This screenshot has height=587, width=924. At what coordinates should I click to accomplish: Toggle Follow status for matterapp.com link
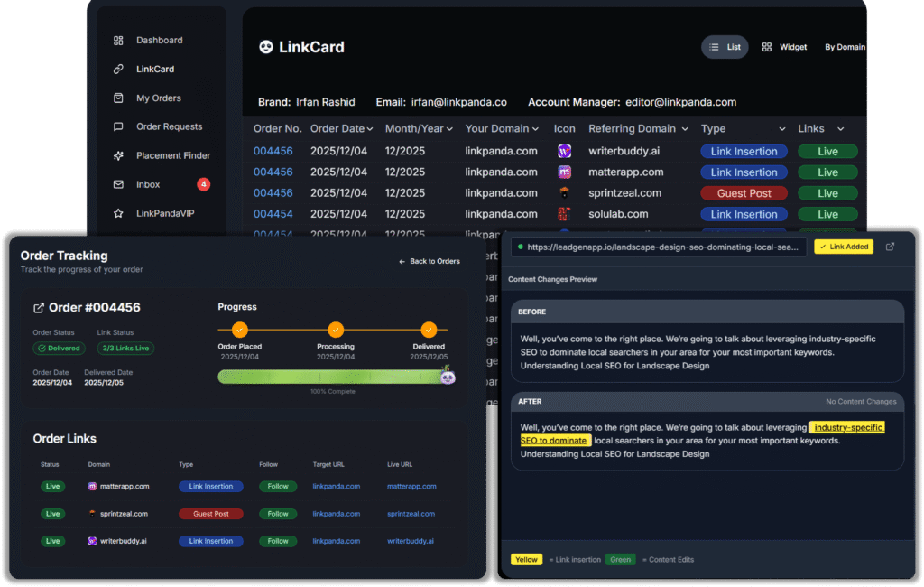coord(278,486)
